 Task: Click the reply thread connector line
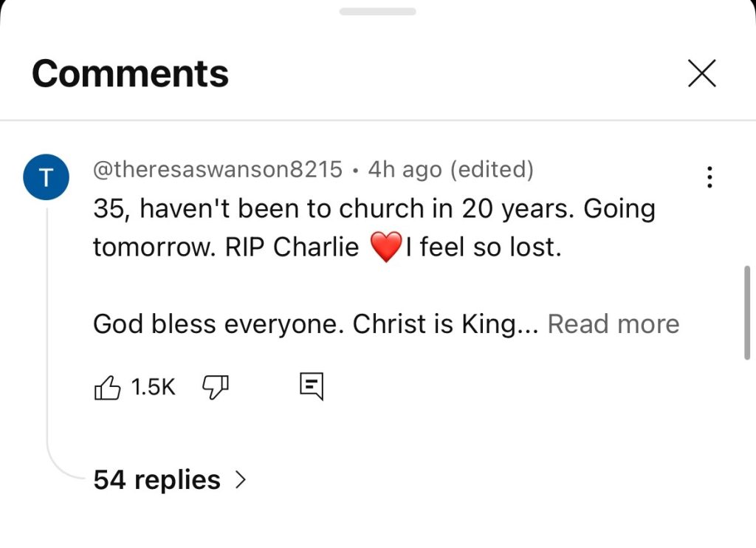(48, 332)
